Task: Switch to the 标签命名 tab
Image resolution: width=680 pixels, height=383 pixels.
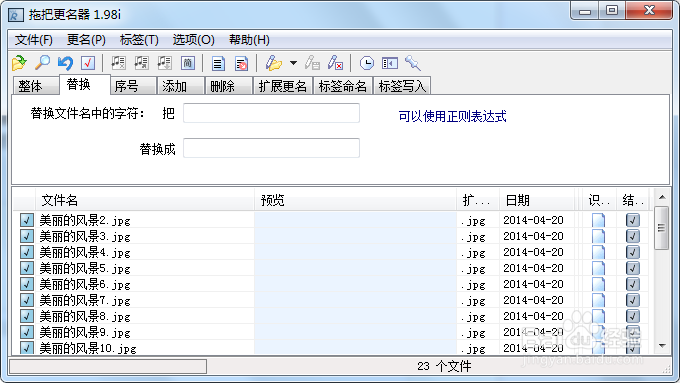Action: [x=343, y=86]
